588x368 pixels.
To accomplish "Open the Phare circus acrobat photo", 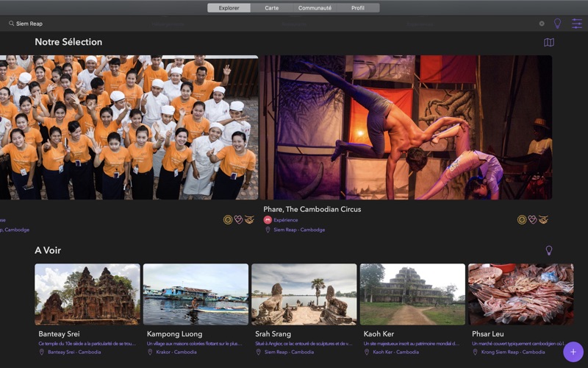I will 406,127.
